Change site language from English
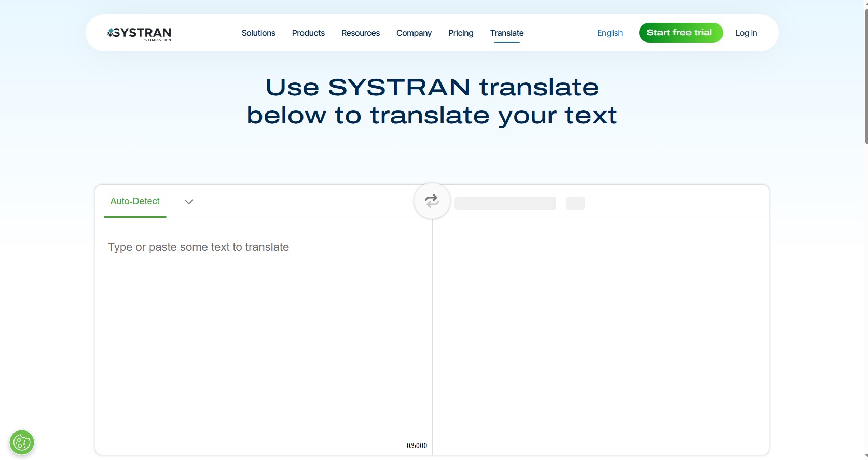 coord(610,33)
